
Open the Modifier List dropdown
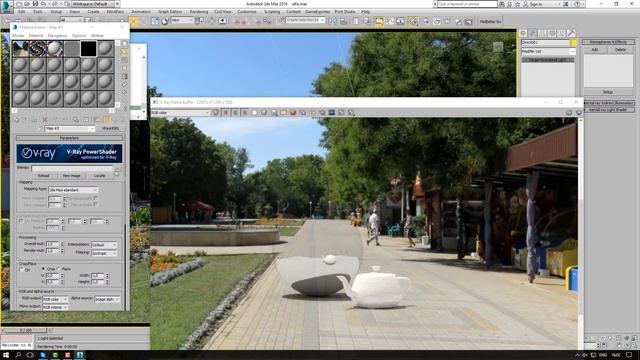[x=548, y=51]
